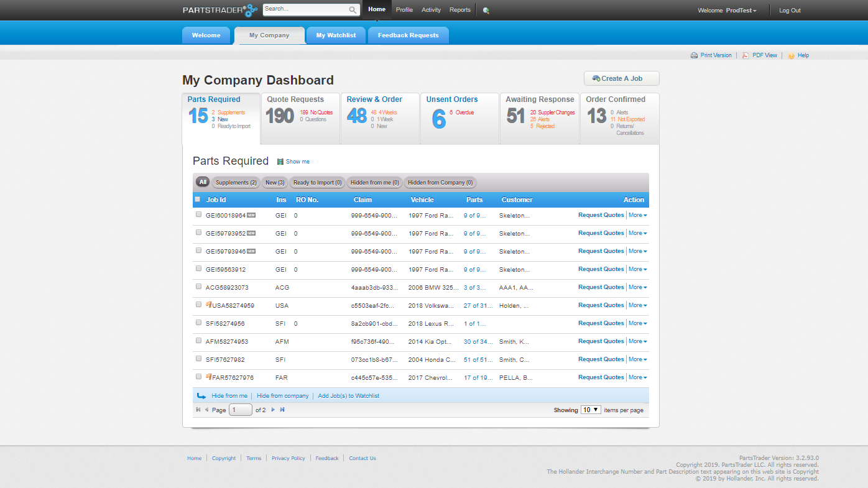Click the PDF View icon
868x488 pixels.
[x=746, y=55]
